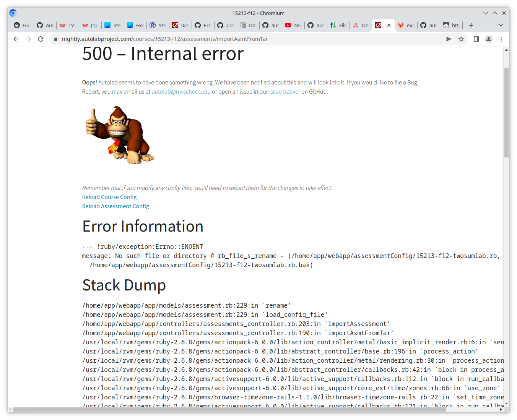Click stack line 'assessment.rb:229:in `rename'
Image resolution: width=517 pixels, height=420 pixels.
coord(187,306)
